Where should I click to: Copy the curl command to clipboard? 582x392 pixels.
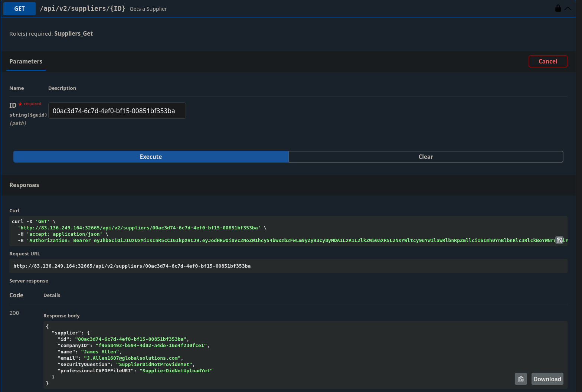coord(559,240)
